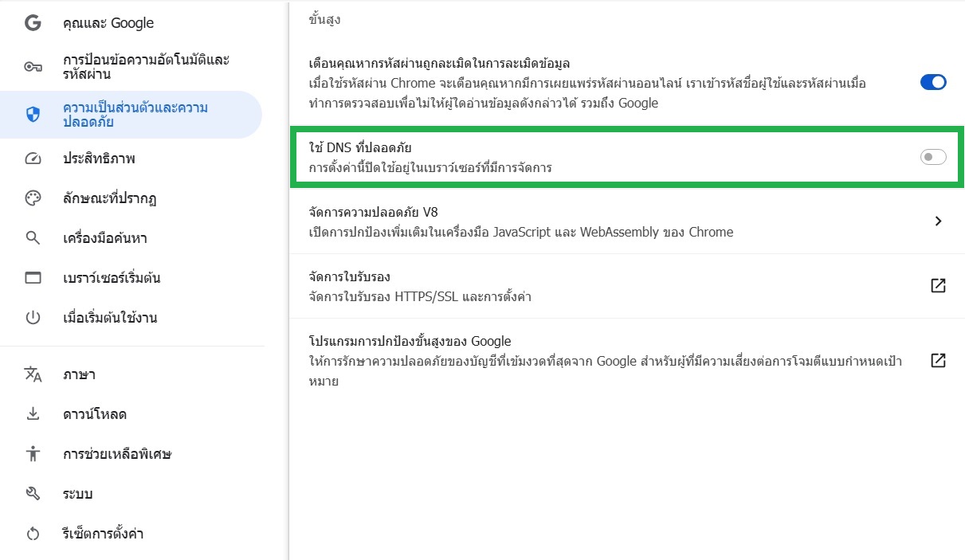965x560 pixels.
Task: Click จัดการใบรับรอง HTTPS/SSL description text
Action: pos(420,297)
